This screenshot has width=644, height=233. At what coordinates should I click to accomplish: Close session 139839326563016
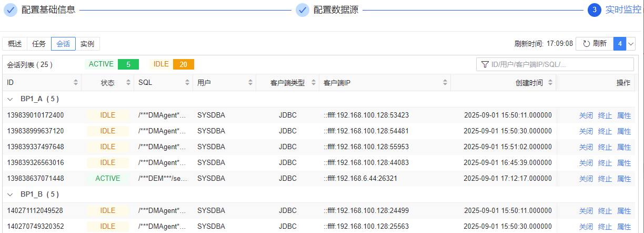pyautogui.click(x=586, y=163)
